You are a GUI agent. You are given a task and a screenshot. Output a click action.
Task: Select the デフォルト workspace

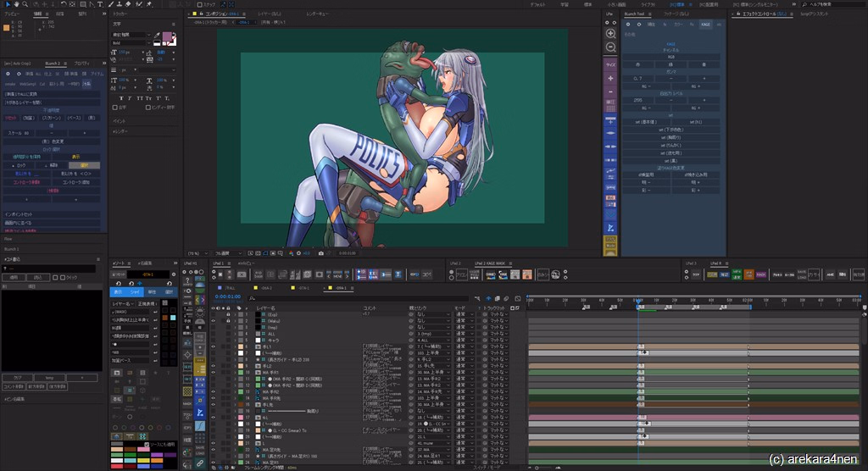537,4
